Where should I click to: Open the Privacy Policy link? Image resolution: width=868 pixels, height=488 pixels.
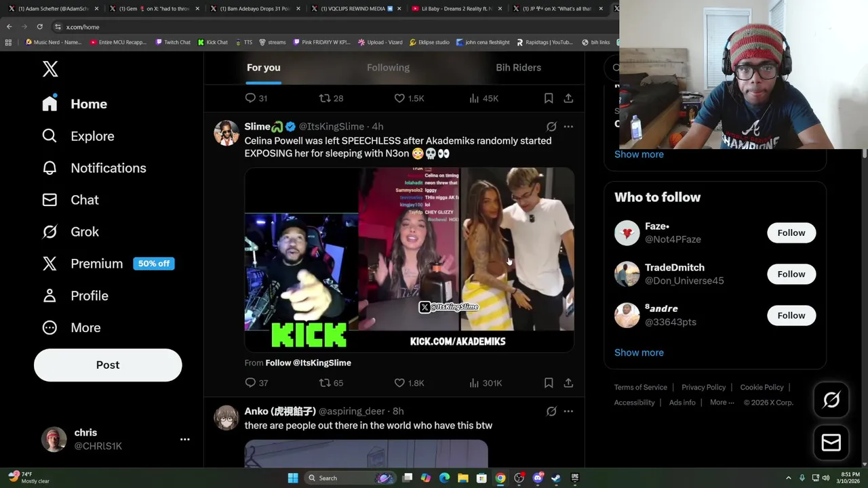point(704,387)
